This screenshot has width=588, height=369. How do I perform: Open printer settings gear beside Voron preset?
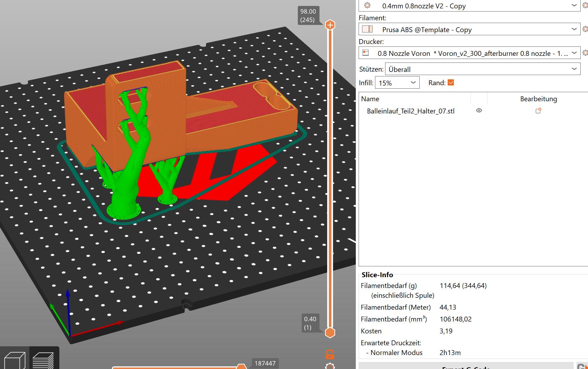(585, 53)
